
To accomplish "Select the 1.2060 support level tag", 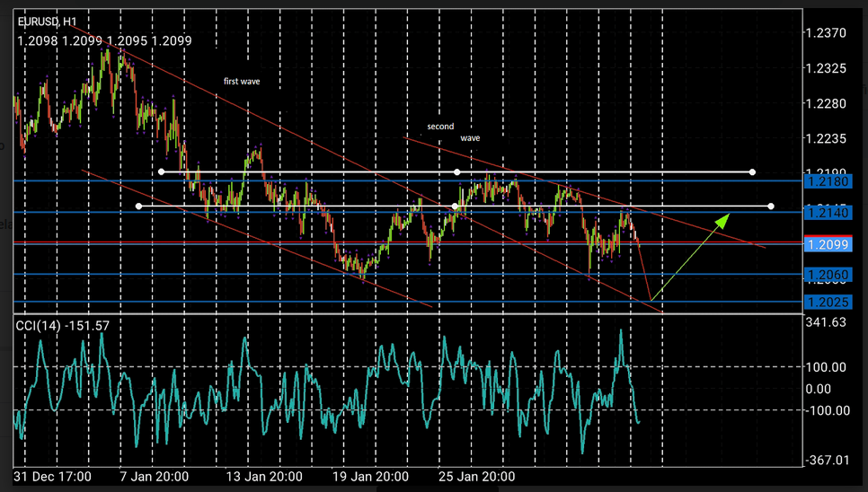I will (x=826, y=275).
